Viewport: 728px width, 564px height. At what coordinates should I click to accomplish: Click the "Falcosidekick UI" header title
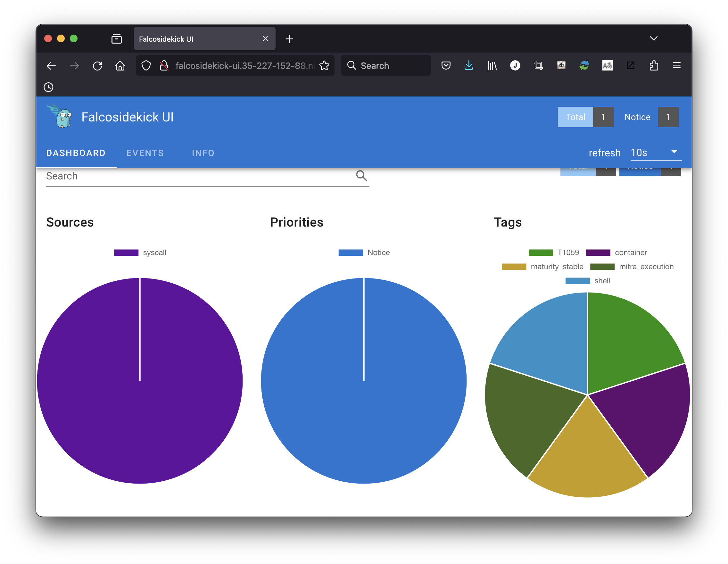click(127, 117)
